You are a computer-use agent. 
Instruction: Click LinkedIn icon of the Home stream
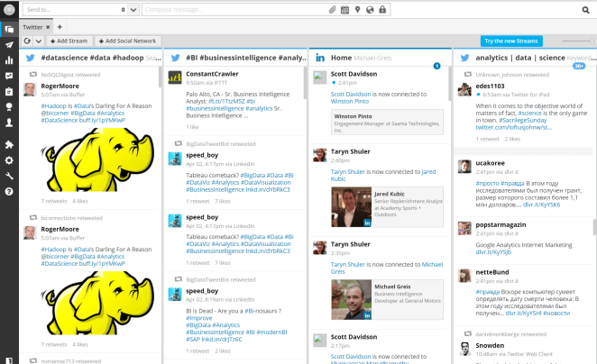click(320, 58)
